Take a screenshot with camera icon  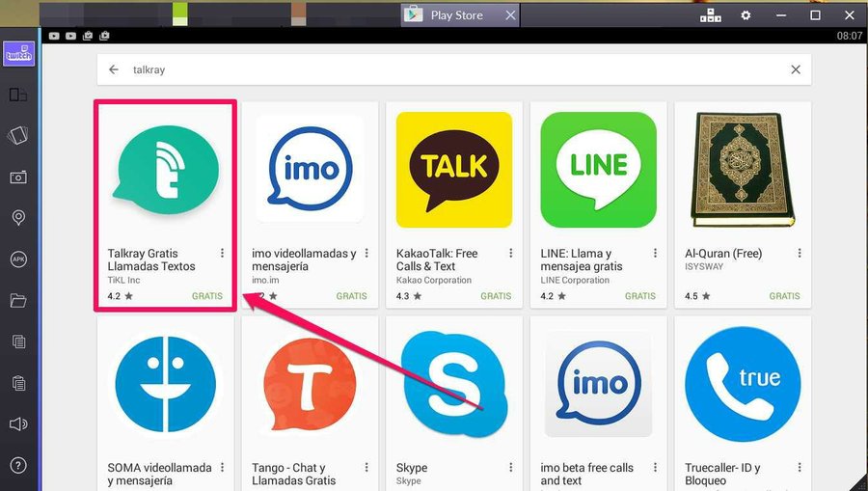pos(17,177)
